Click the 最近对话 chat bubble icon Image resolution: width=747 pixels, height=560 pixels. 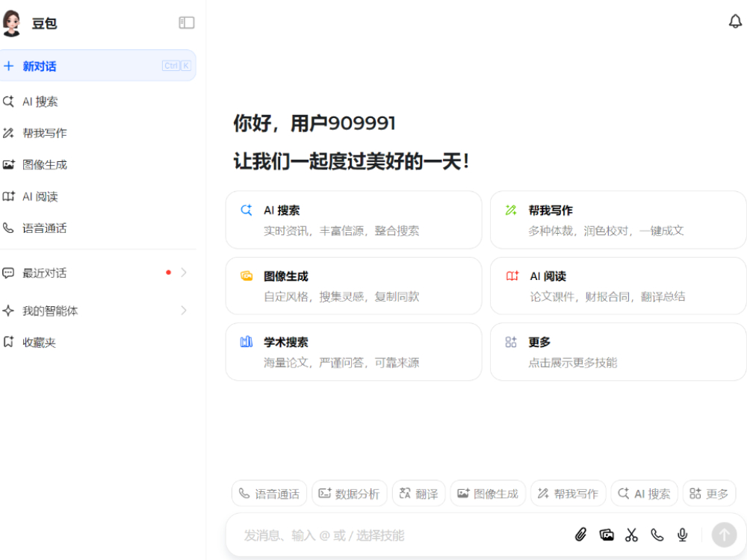[x=8, y=273]
